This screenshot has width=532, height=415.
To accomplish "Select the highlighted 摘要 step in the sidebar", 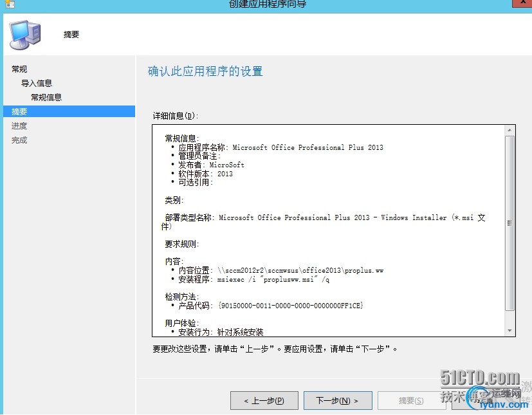I will [69, 112].
